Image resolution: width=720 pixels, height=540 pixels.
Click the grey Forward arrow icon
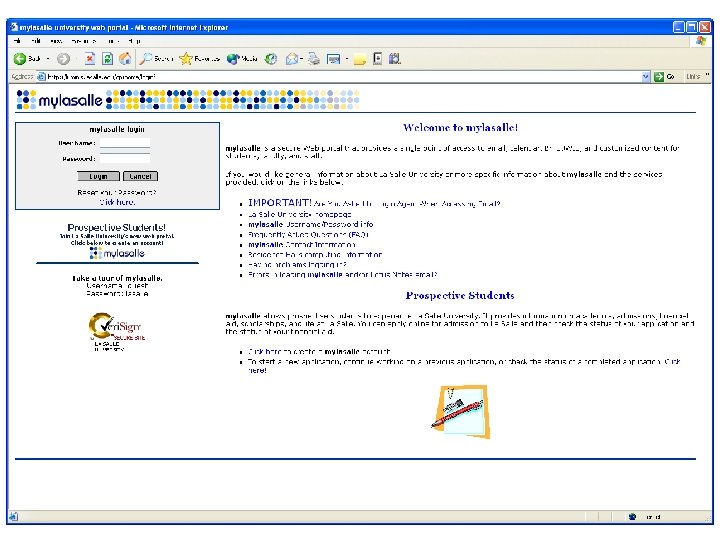click(63, 59)
